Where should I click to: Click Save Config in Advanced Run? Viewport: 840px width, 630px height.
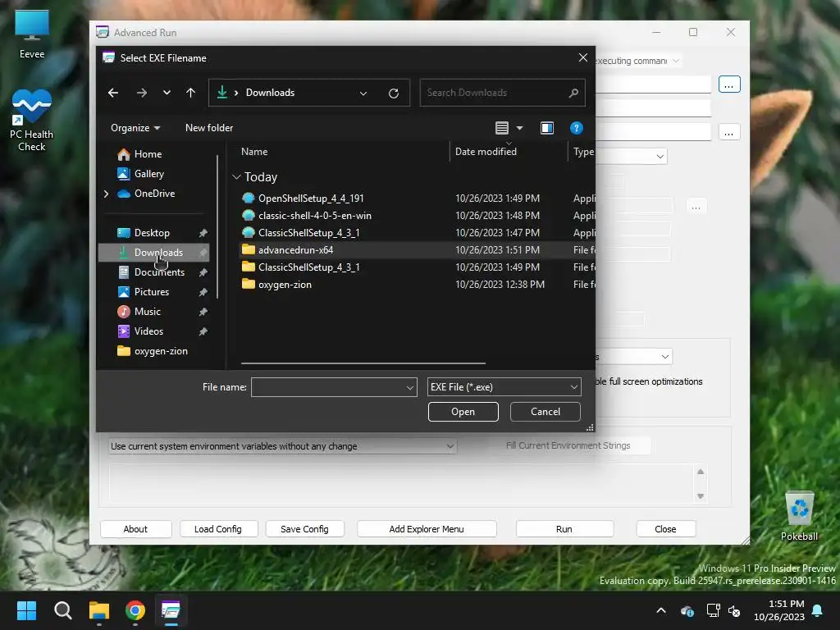tap(304, 529)
